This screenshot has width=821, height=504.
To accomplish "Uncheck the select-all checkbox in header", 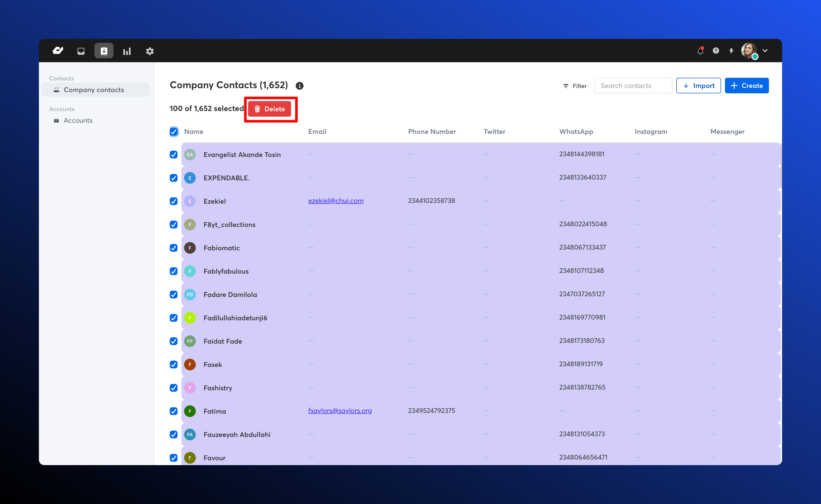I will pyautogui.click(x=174, y=132).
